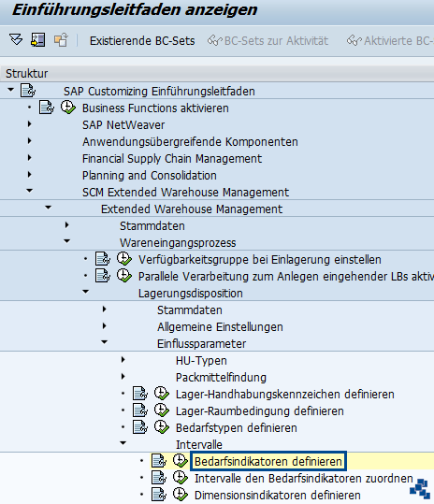Open documentation icon for Bedarfstypen definieren

click(x=140, y=427)
